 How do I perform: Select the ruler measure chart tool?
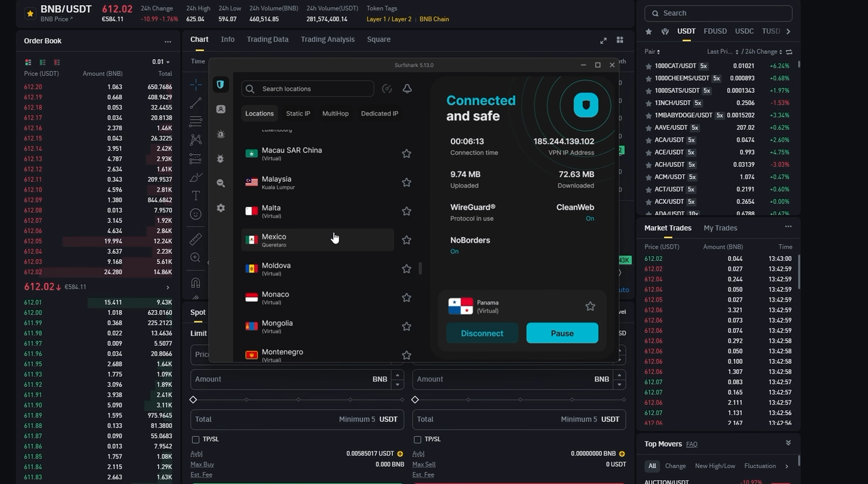pyautogui.click(x=196, y=239)
